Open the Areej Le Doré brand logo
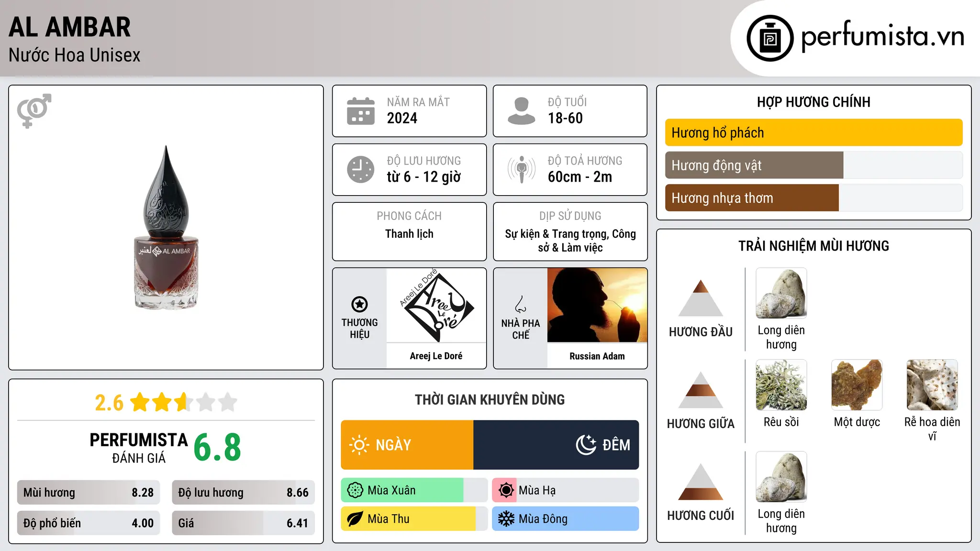This screenshot has width=980, height=551. (x=436, y=305)
